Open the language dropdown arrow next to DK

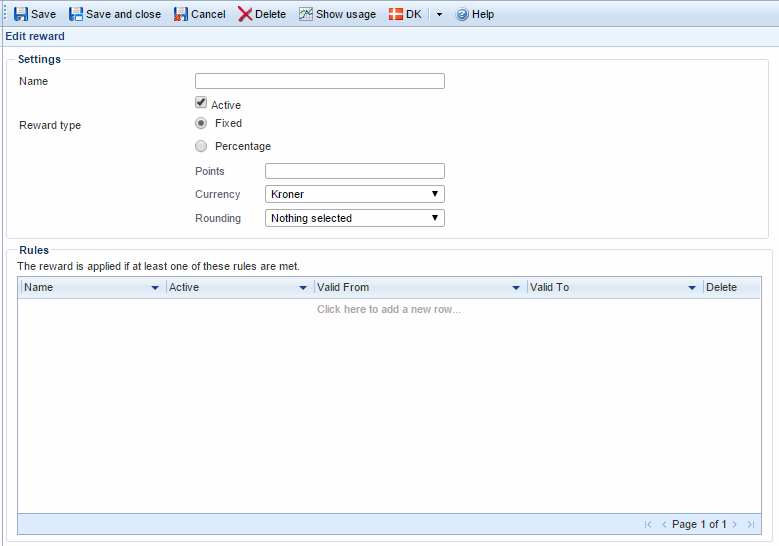tap(439, 15)
